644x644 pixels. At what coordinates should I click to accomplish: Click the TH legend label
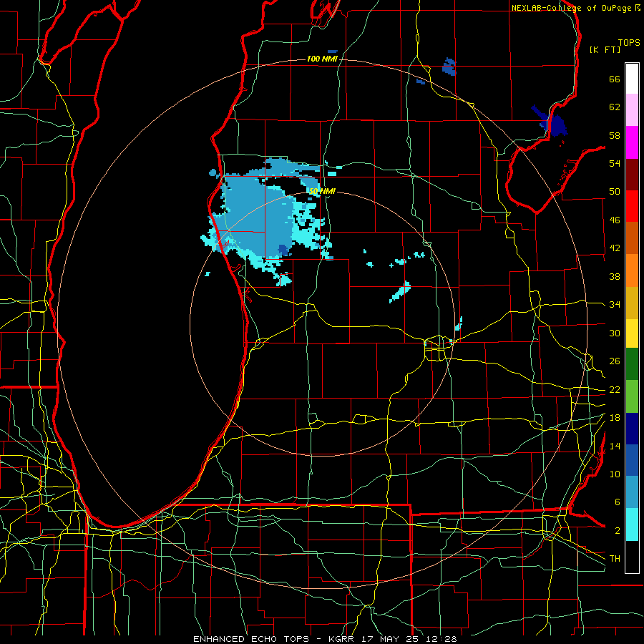coord(615,559)
